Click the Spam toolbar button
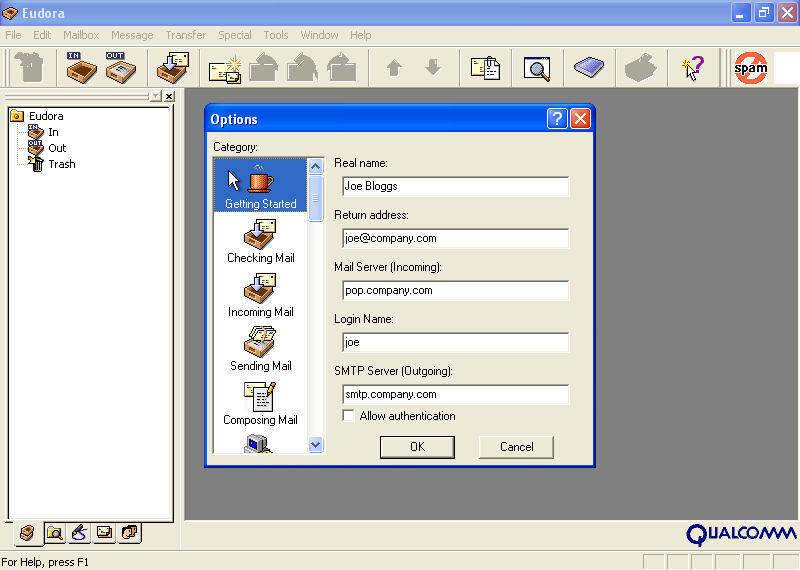The image size is (800, 570). [x=751, y=68]
